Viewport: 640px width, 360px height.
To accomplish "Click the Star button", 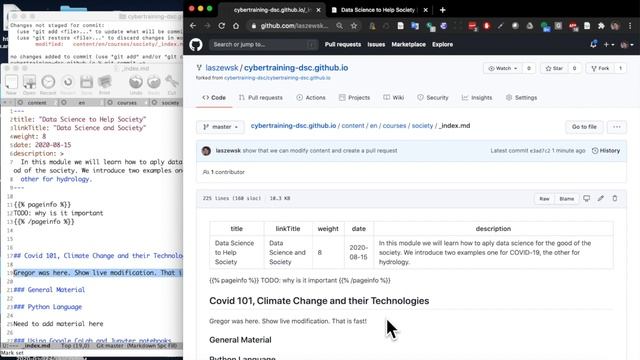I will [x=554, y=69].
